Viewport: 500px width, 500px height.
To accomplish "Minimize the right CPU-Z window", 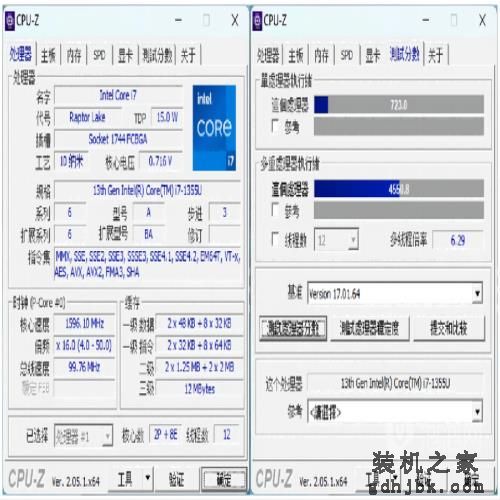I will tap(426, 21).
